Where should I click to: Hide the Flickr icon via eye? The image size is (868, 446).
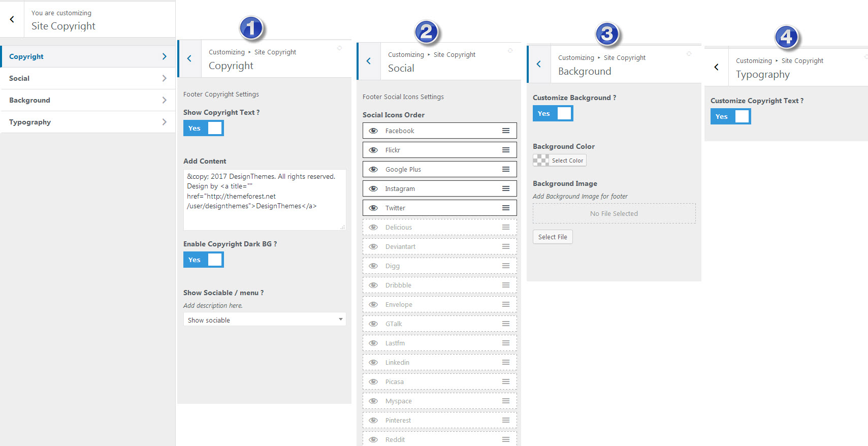(373, 150)
